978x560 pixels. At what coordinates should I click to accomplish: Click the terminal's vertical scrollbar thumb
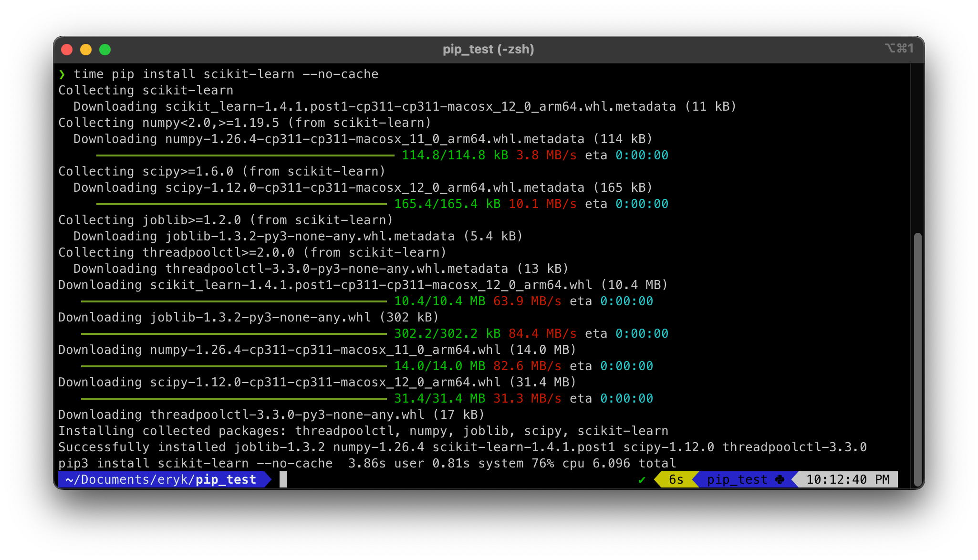click(x=917, y=359)
